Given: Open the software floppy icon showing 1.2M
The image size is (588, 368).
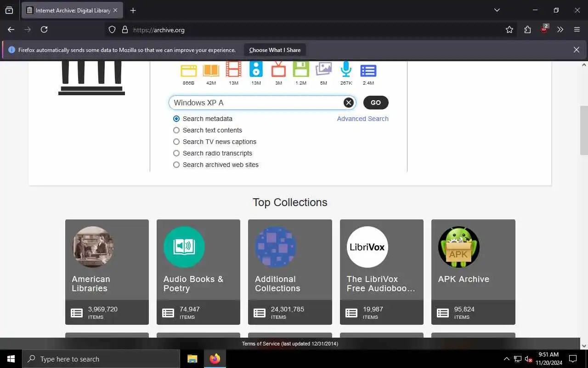Looking at the screenshot, I should pos(301,69).
